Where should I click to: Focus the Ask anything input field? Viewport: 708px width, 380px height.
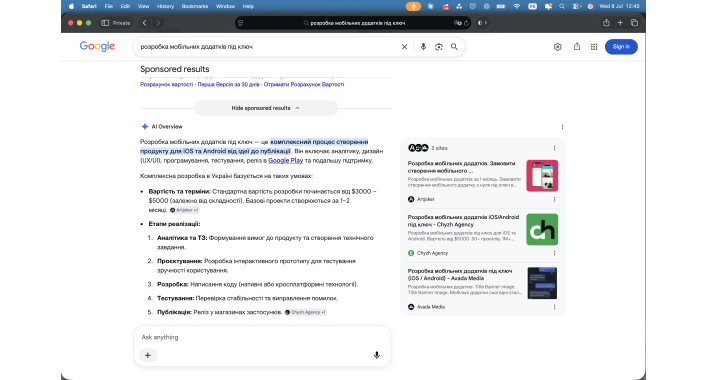click(262, 337)
